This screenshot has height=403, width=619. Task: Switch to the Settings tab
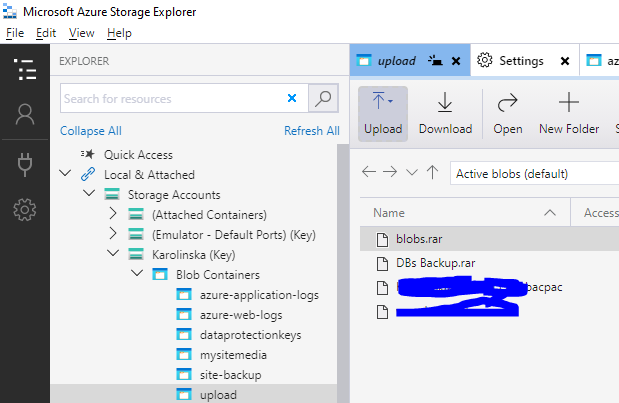(513, 61)
